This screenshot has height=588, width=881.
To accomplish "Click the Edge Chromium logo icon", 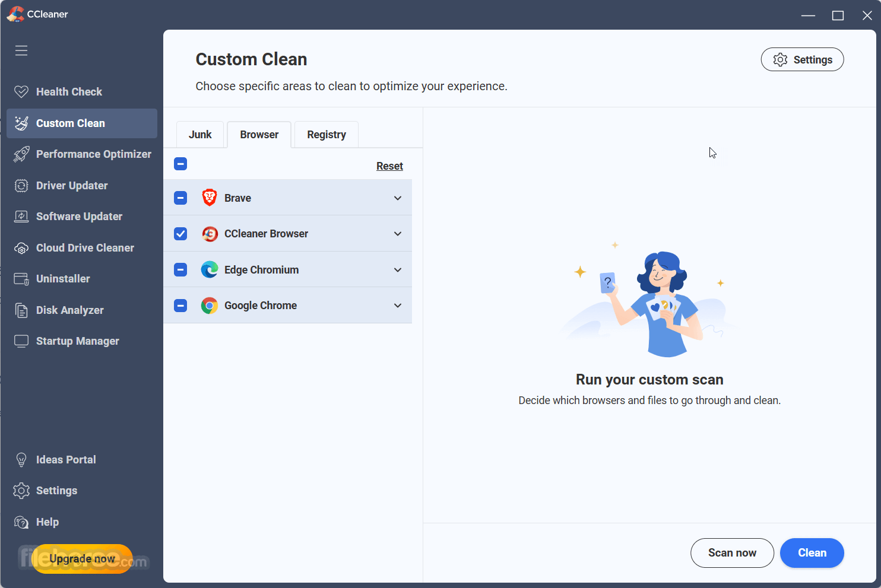I will pyautogui.click(x=210, y=269).
